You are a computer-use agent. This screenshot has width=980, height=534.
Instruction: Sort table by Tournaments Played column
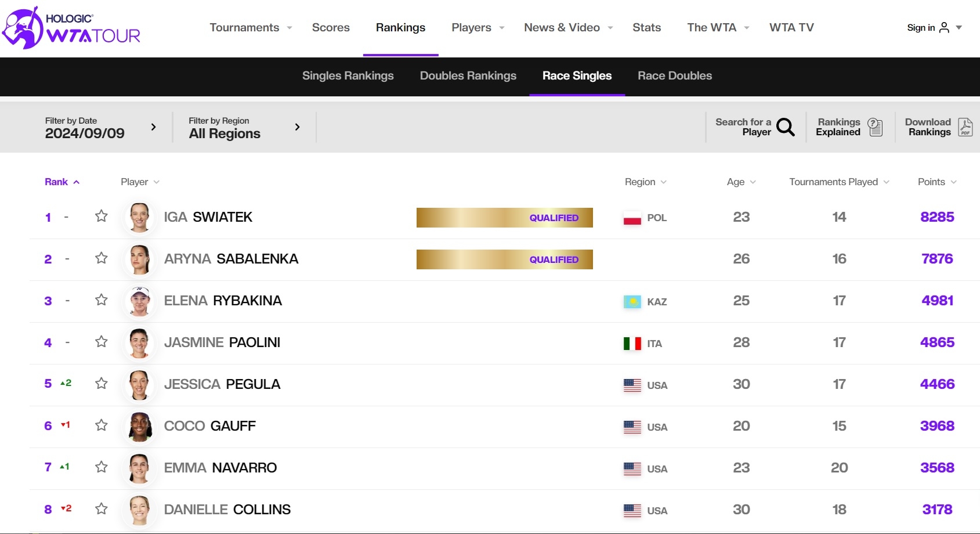point(840,182)
